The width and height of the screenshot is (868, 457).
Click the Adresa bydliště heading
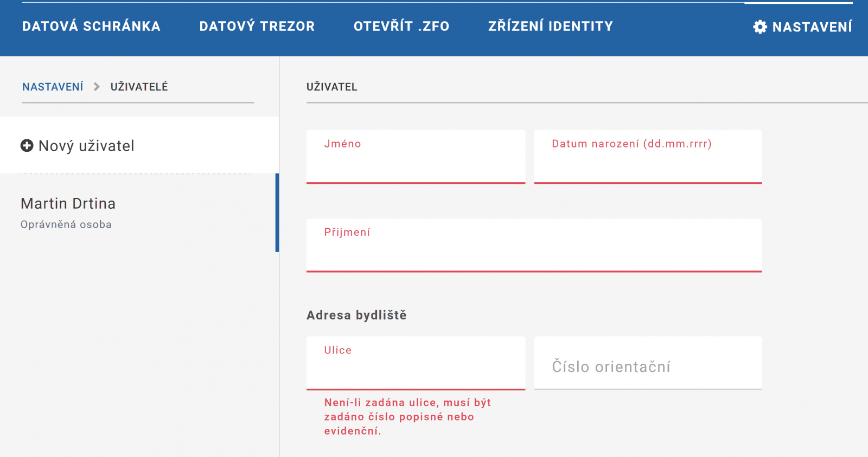[x=356, y=315]
